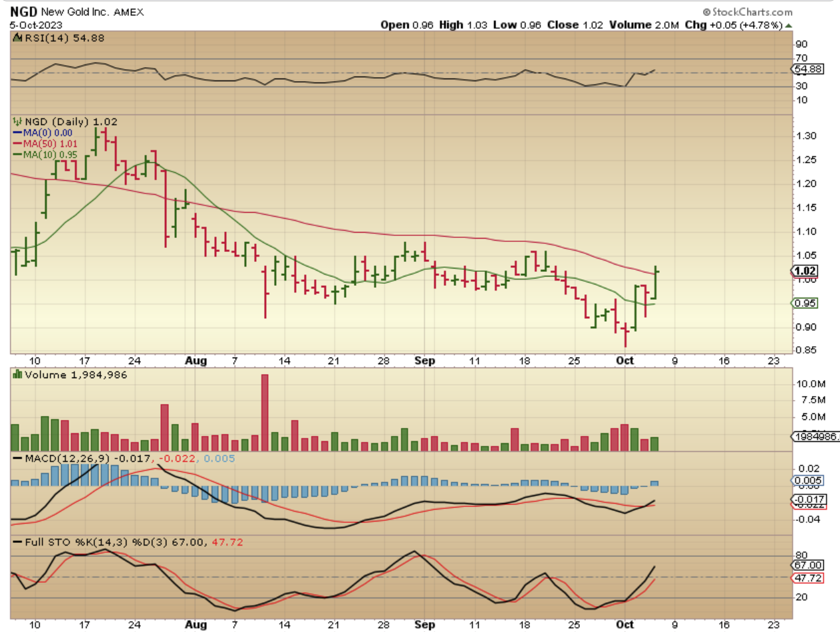Click the 1.30 price axis label

[x=805, y=136]
